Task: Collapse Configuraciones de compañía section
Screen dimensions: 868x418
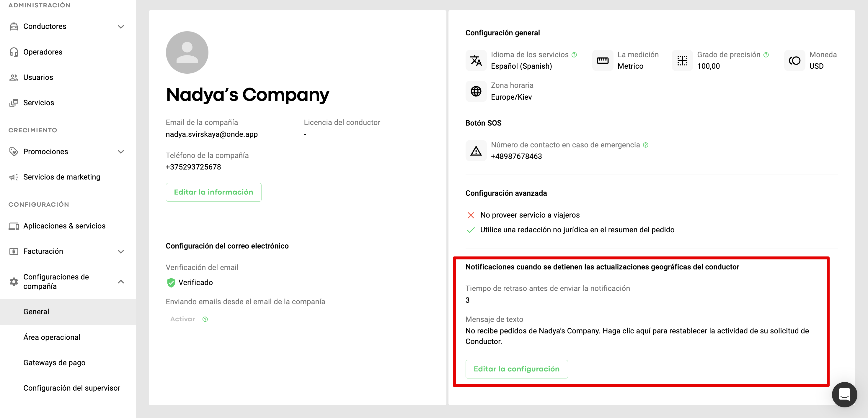Action: 121,282
